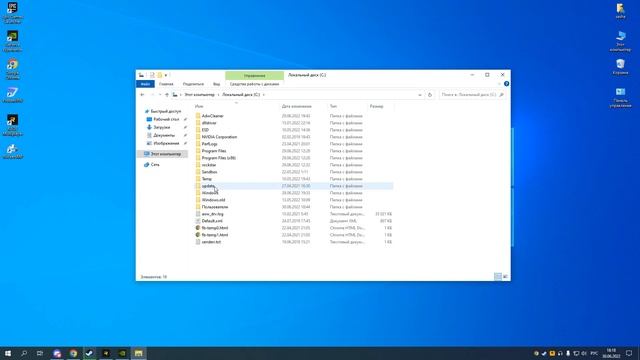Select the Program Files (x86) folder
Screen dimensions: 640x360
(x=219, y=158)
